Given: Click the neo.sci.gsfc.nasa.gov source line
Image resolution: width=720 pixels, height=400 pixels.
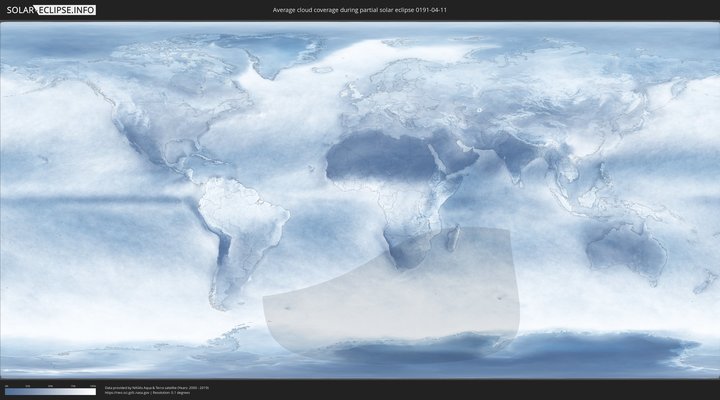Looking at the screenshot, I should (x=147, y=393).
